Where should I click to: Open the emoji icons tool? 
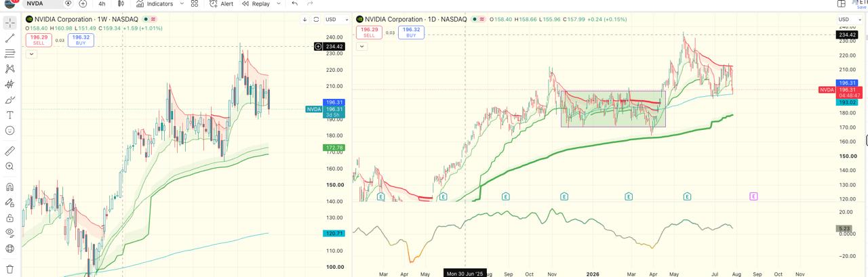(x=10, y=131)
